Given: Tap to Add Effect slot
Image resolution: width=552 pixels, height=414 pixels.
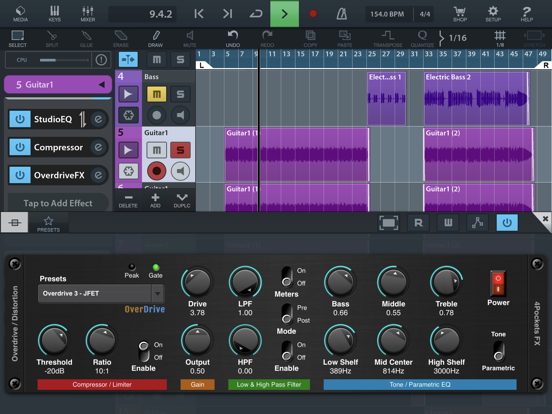Looking at the screenshot, I should point(58,203).
